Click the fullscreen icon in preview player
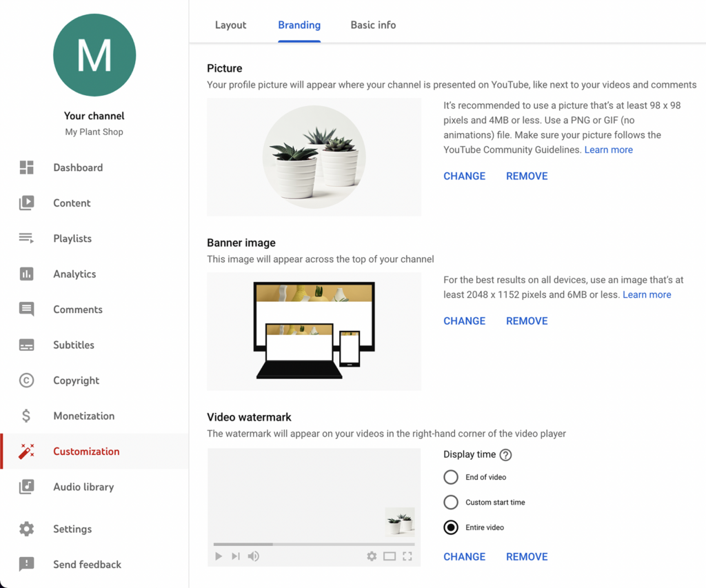Screen dimensions: 706x588 407,556
